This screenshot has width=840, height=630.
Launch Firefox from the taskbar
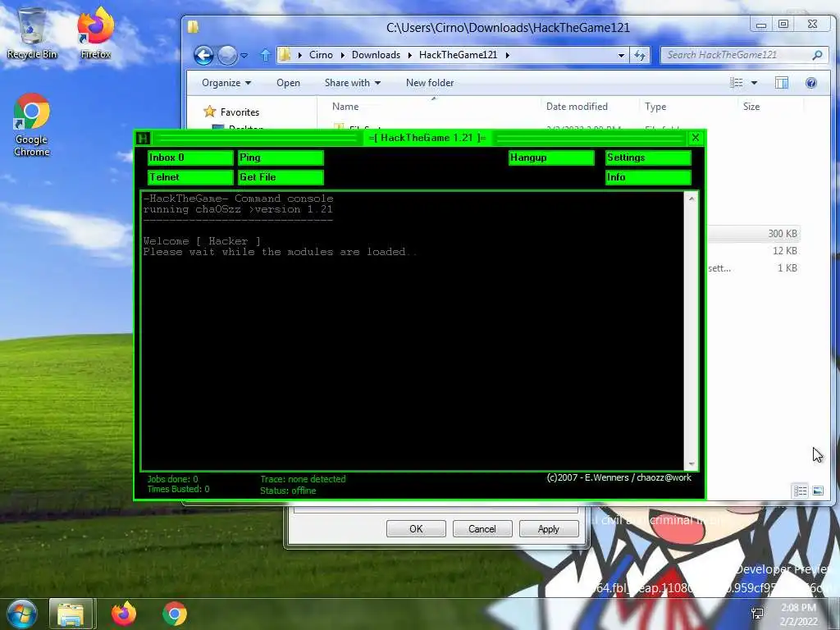pos(124,614)
